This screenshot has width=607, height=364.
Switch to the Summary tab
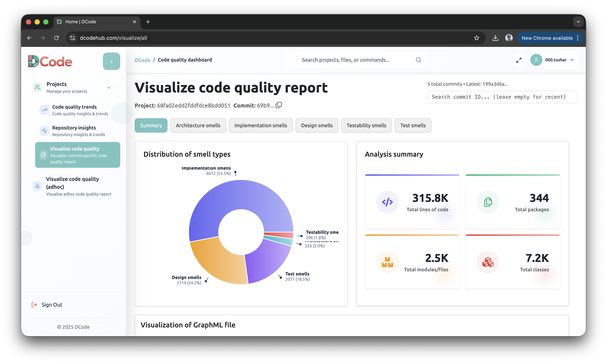pyautogui.click(x=151, y=125)
